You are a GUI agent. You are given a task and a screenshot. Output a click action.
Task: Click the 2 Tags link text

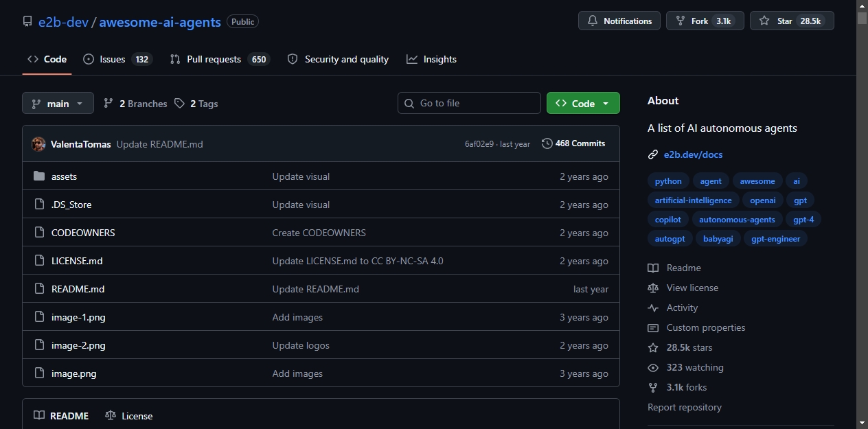[x=204, y=104]
